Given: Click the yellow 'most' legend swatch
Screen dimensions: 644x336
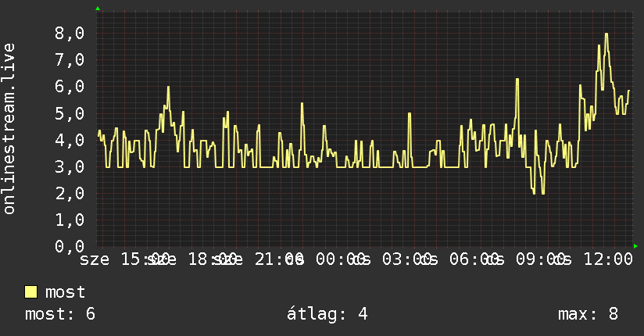Looking at the screenshot, I should click(30, 292).
